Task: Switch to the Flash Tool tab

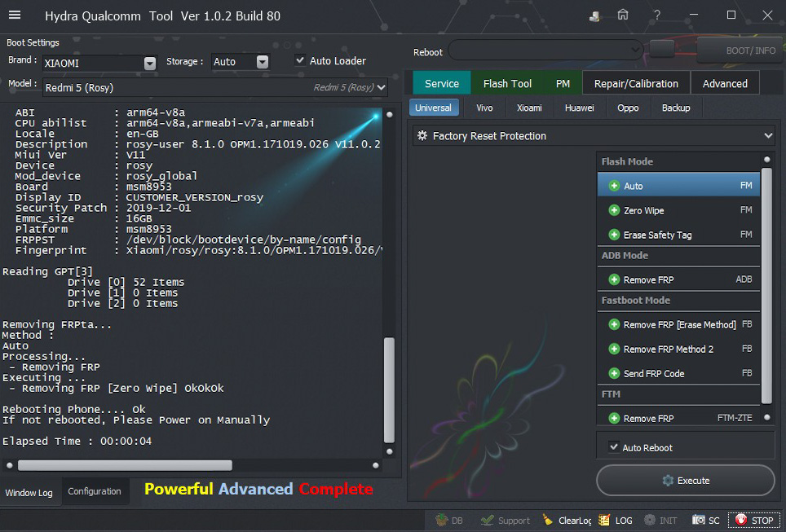Action: [x=507, y=83]
